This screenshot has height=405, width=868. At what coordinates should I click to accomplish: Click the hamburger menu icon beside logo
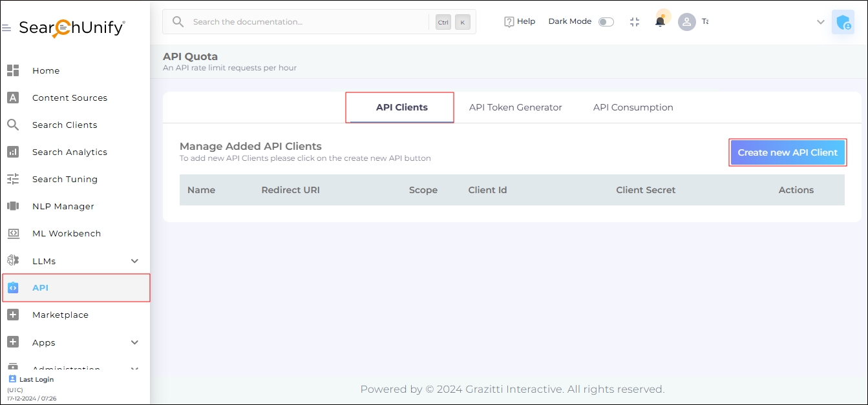click(6, 28)
